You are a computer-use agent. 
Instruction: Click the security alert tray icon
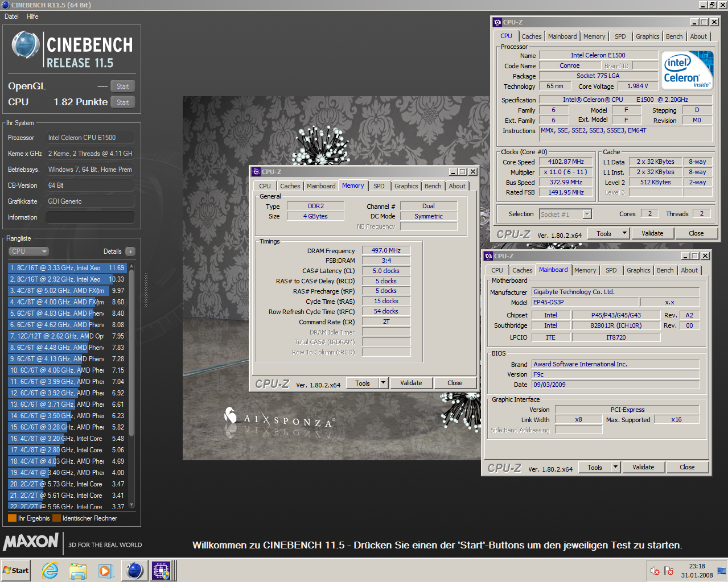[655, 571]
